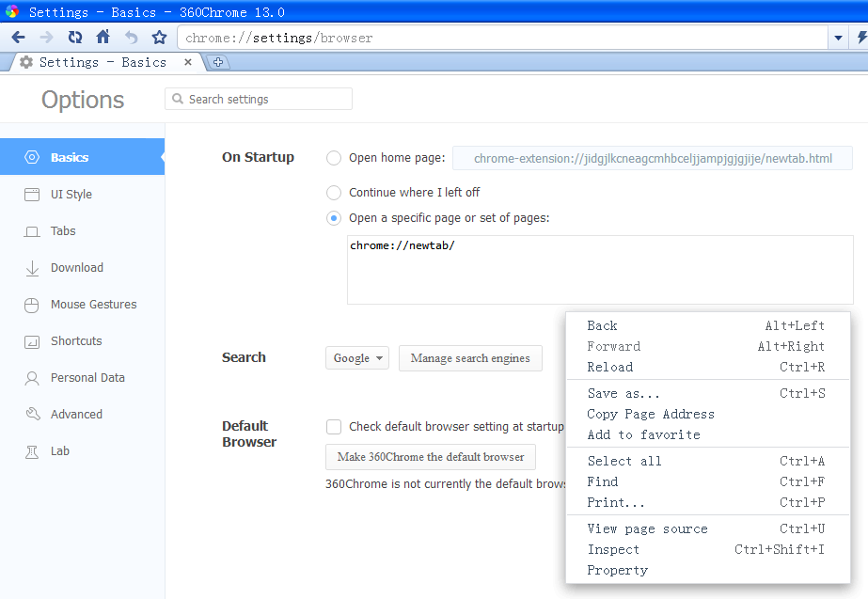Close the Settings - Basics tab
Viewport: 868px width, 599px height.
(x=188, y=62)
